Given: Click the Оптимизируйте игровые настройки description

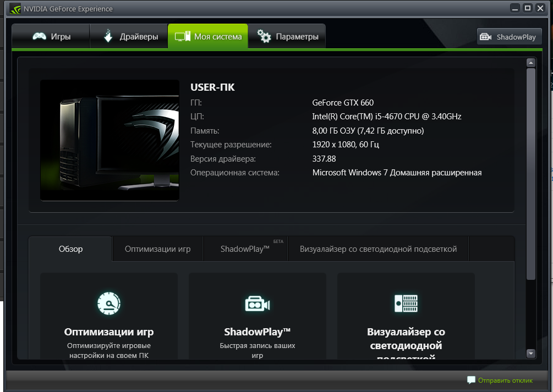Looking at the screenshot, I should (109, 350).
